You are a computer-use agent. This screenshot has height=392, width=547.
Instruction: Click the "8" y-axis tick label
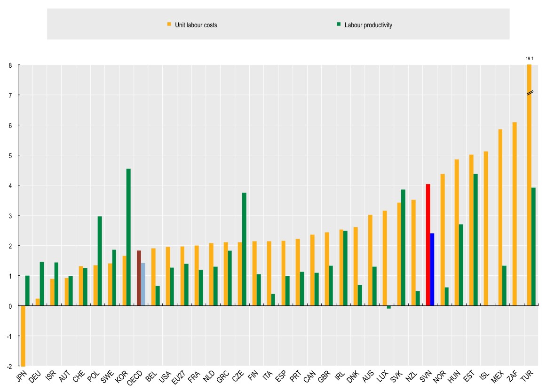point(10,65)
